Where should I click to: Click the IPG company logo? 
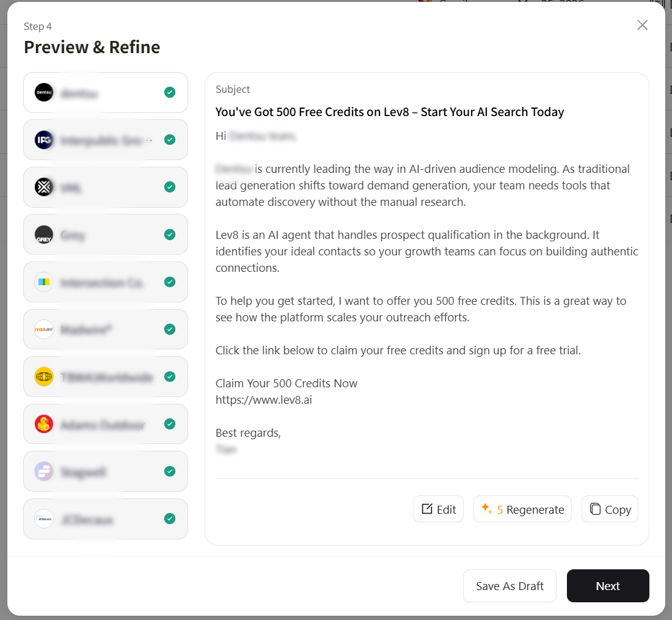(44, 140)
